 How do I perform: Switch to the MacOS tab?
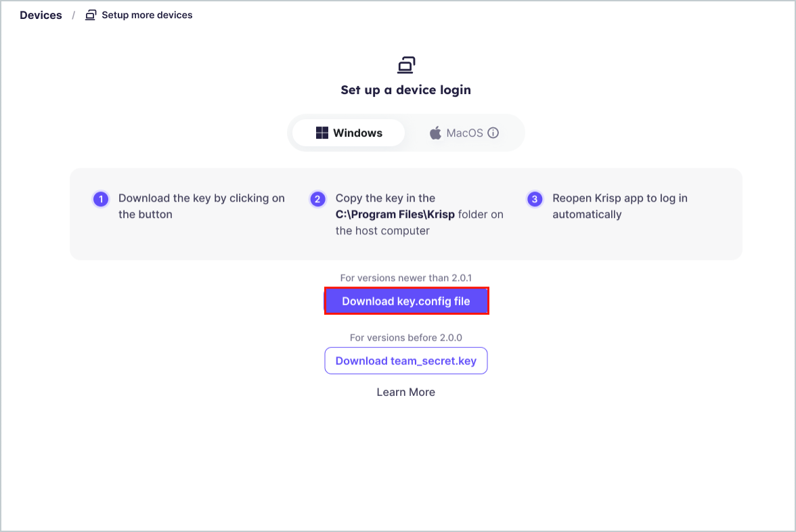tap(464, 133)
